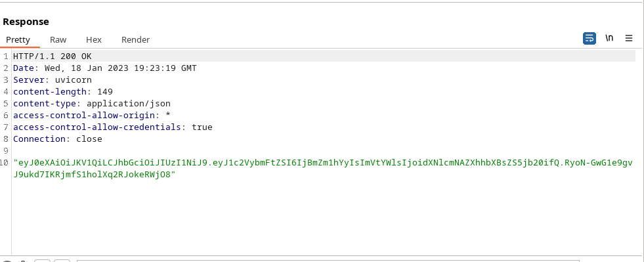Click the access-control-allow-origin header name
Image resolution: width=644 pixels, height=262 pixels.
click(x=84, y=116)
